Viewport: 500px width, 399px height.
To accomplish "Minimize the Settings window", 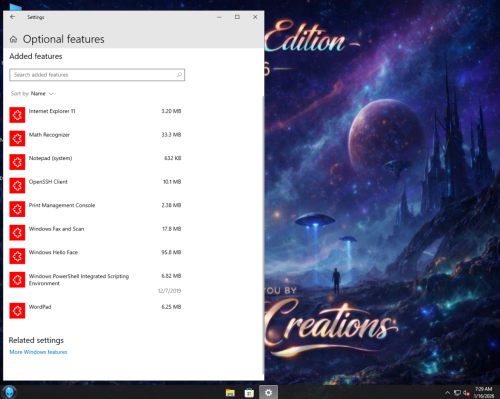I will 219,17.
